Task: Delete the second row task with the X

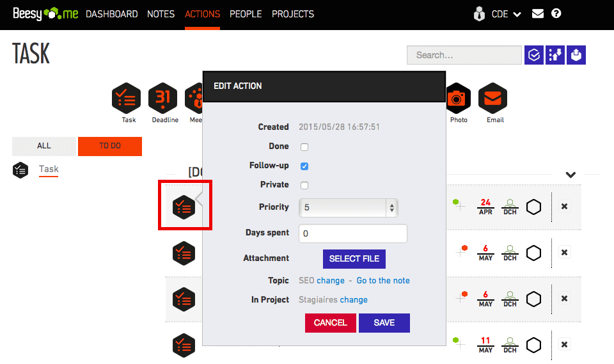Action: point(564,252)
